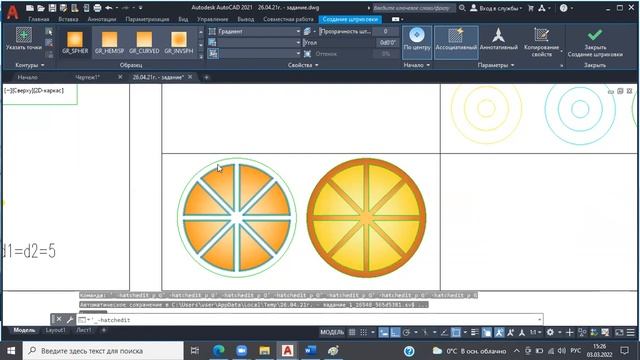This screenshot has width=640, height=360.
Task: Click Закрыть Создание штриховки green checkmark
Action: point(595,34)
